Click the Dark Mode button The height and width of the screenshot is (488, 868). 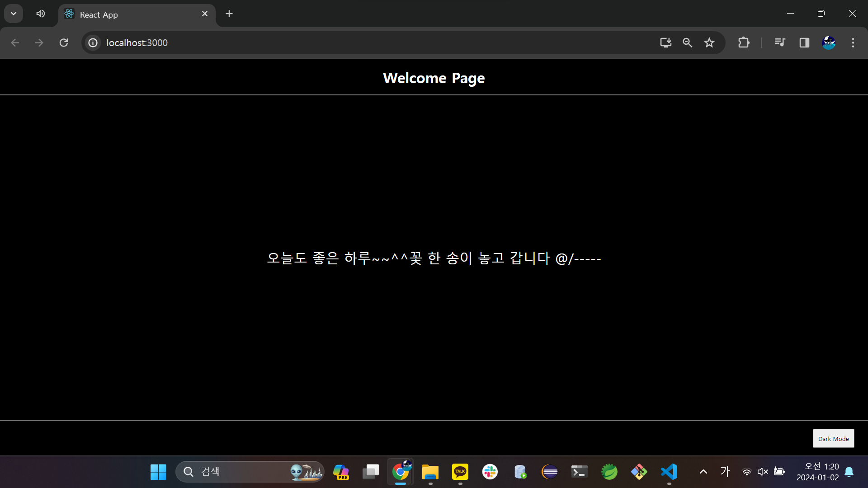[833, 438]
